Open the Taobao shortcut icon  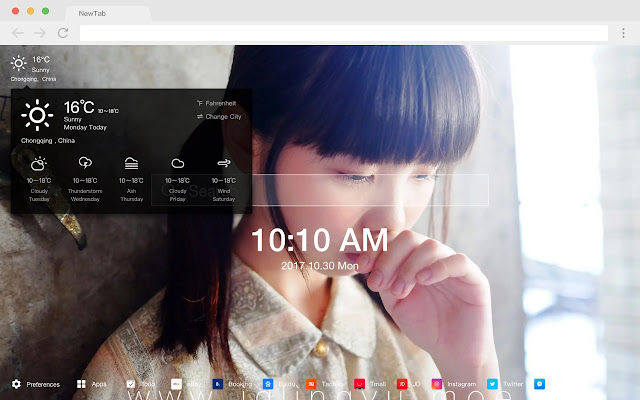click(311, 384)
